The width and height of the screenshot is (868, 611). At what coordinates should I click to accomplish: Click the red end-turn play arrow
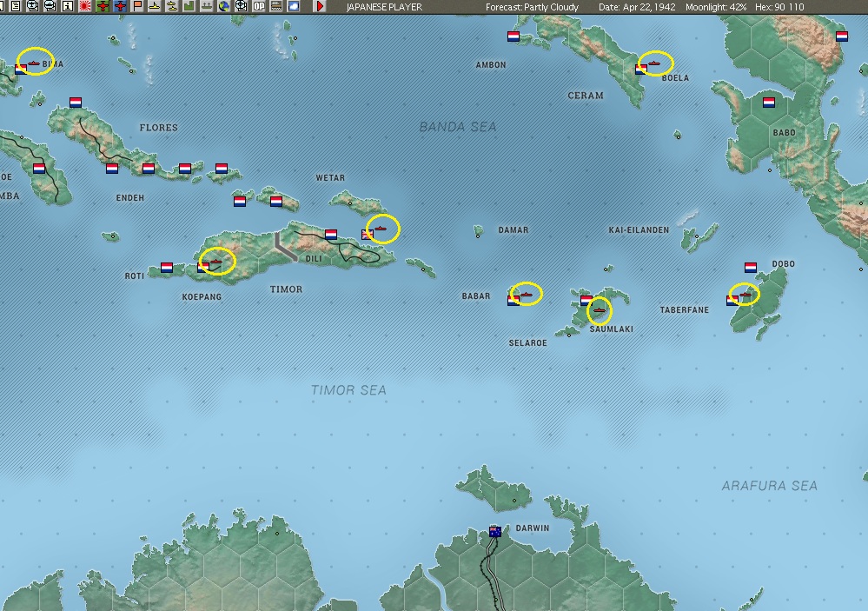point(320,6)
